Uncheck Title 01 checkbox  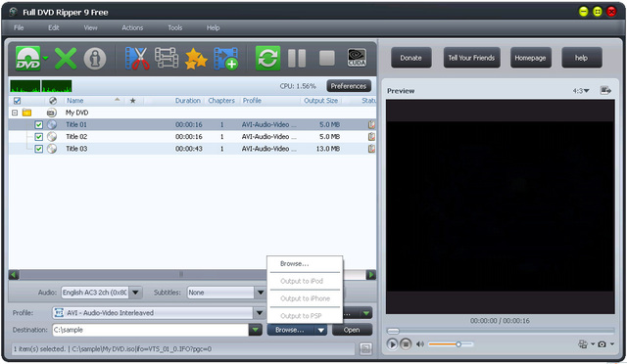(39, 124)
